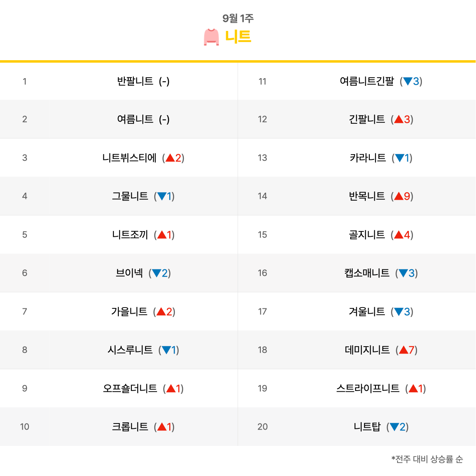
Task: Click the red up arrow beside 반목니트
Action: [x=399, y=197]
